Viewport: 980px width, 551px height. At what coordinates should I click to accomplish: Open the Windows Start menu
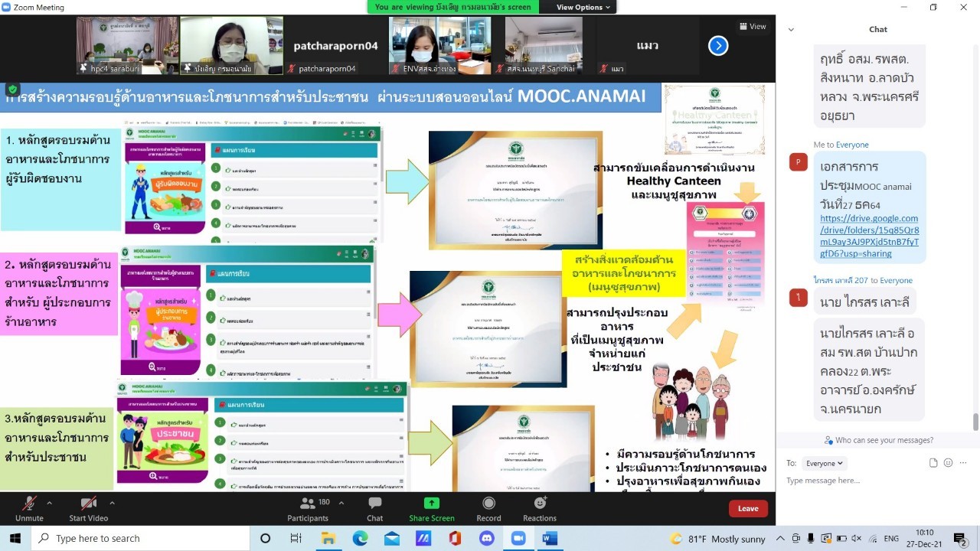tap(15, 539)
